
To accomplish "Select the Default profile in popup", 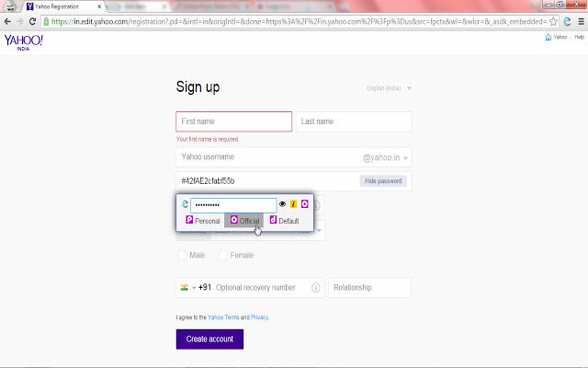I will (284, 221).
